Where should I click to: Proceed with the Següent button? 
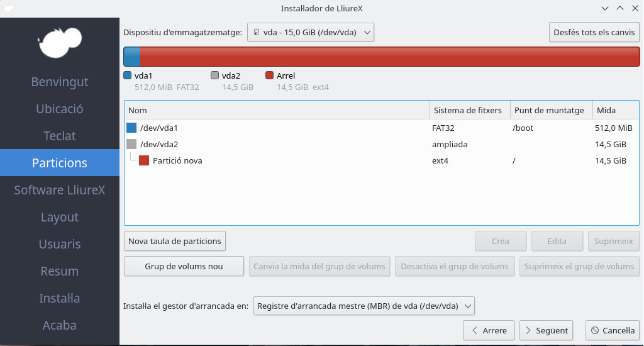click(x=547, y=330)
